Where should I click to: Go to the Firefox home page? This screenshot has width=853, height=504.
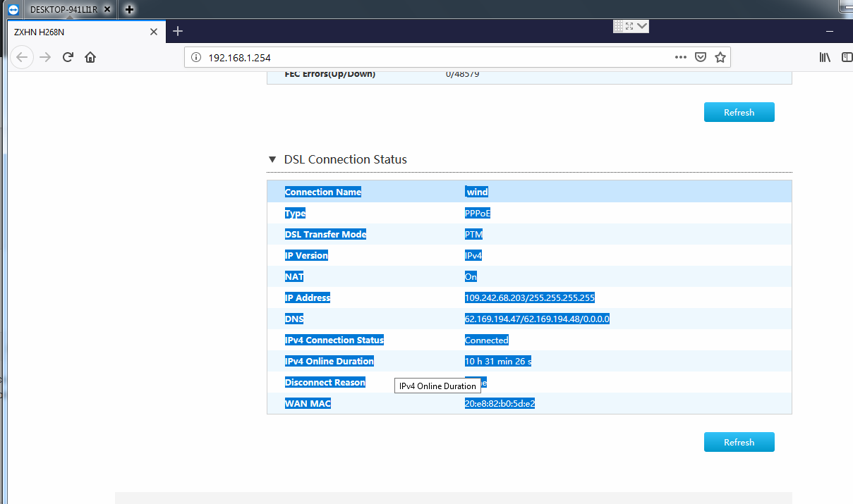(x=90, y=58)
